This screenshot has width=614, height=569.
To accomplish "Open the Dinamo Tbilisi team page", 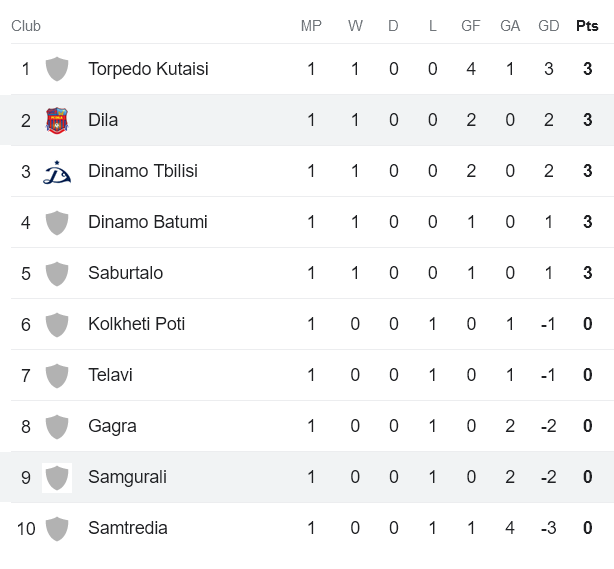I will tap(143, 171).
